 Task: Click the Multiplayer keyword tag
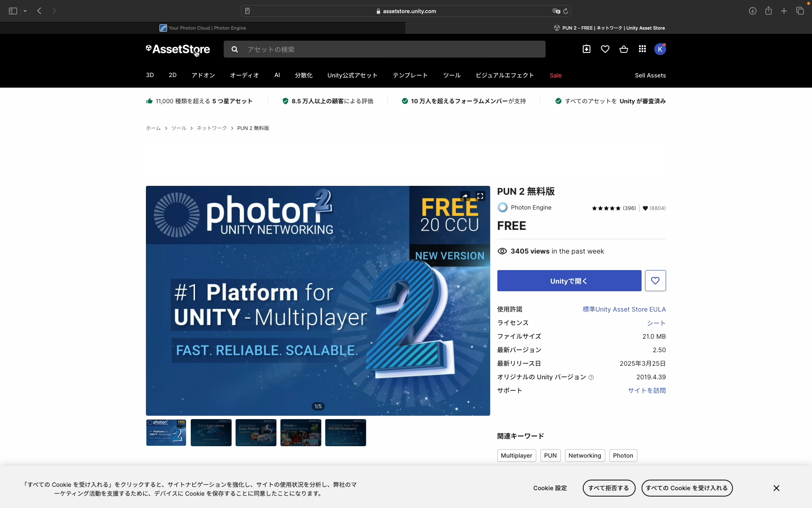[x=517, y=456]
